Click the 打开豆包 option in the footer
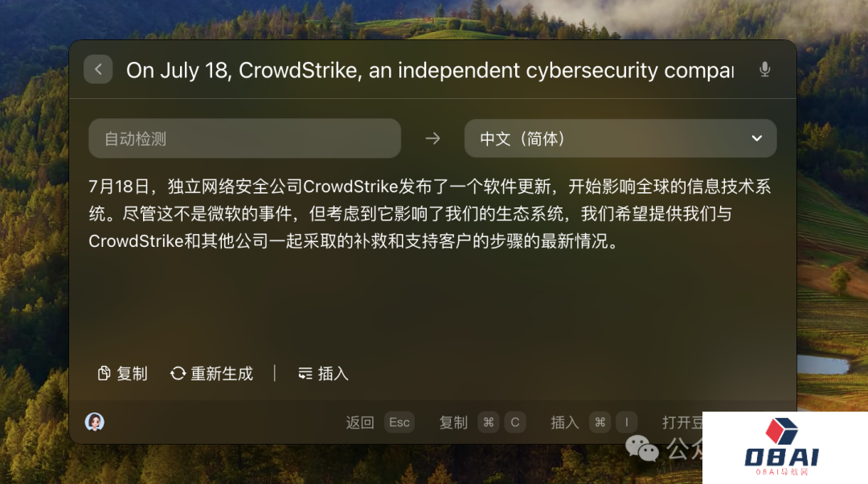This screenshot has width=868, height=484. 682,422
